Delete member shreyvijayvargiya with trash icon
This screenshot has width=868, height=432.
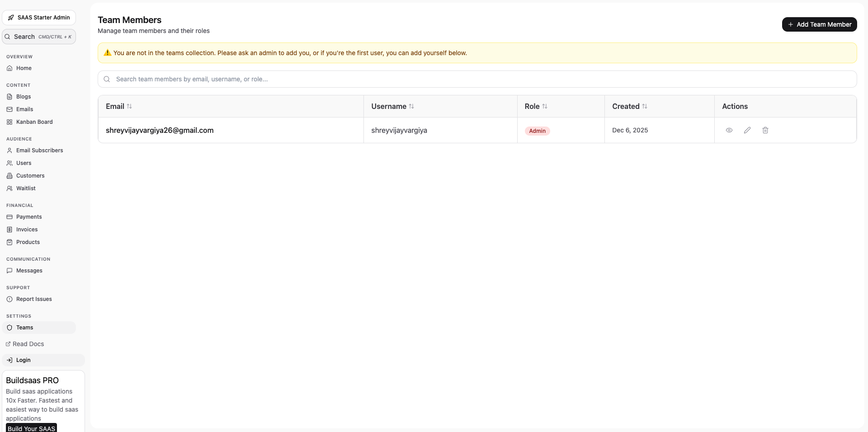(765, 130)
